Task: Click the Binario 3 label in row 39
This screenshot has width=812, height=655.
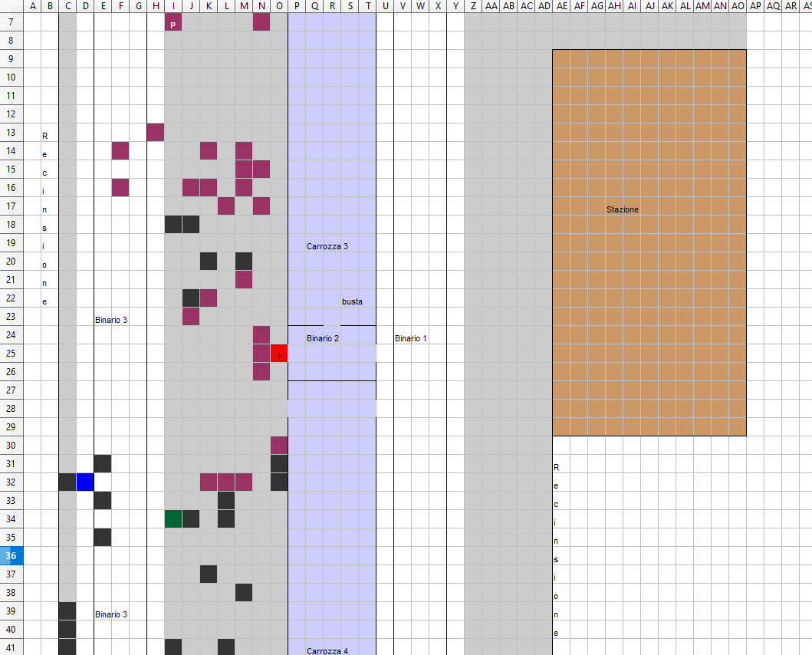Action: click(111, 614)
